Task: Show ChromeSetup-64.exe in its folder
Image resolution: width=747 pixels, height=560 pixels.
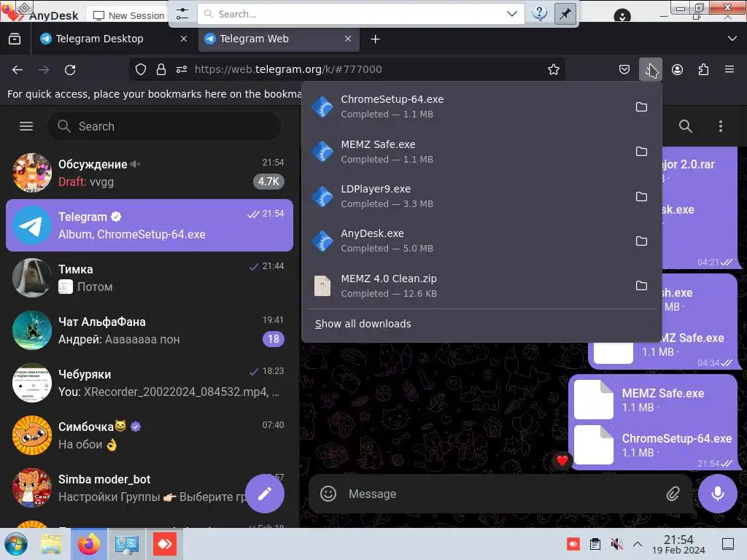Action: (x=641, y=106)
